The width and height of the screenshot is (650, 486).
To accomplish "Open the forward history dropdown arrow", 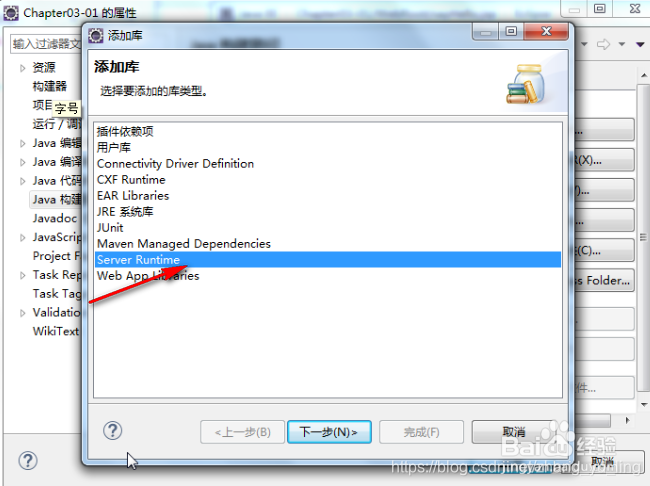I will (x=622, y=44).
